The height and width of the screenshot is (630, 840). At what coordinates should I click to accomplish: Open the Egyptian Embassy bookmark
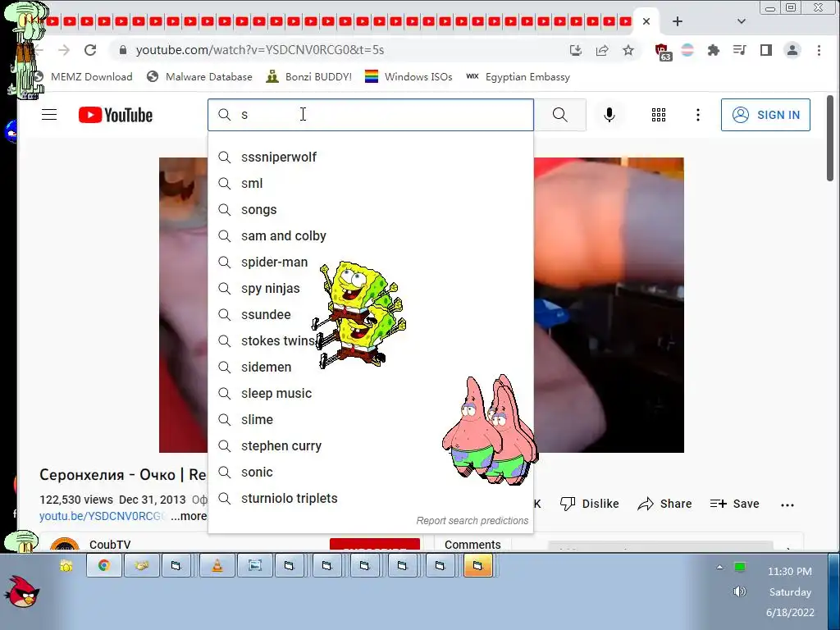[x=518, y=76]
